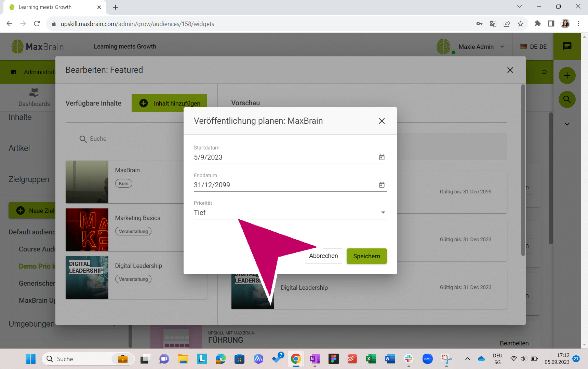The height and width of the screenshot is (369, 588).
Task: Open Slack from the taskbar
Action: click(409, 359)
